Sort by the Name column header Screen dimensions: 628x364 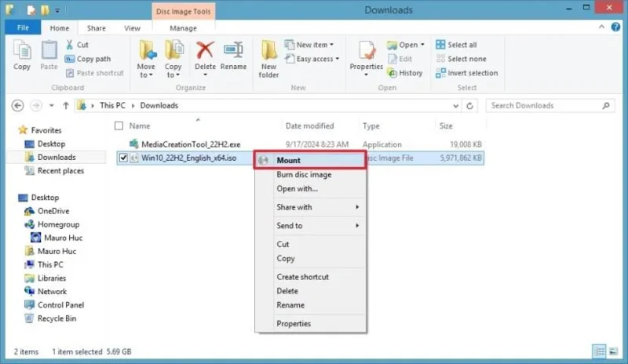coord(140,126)
